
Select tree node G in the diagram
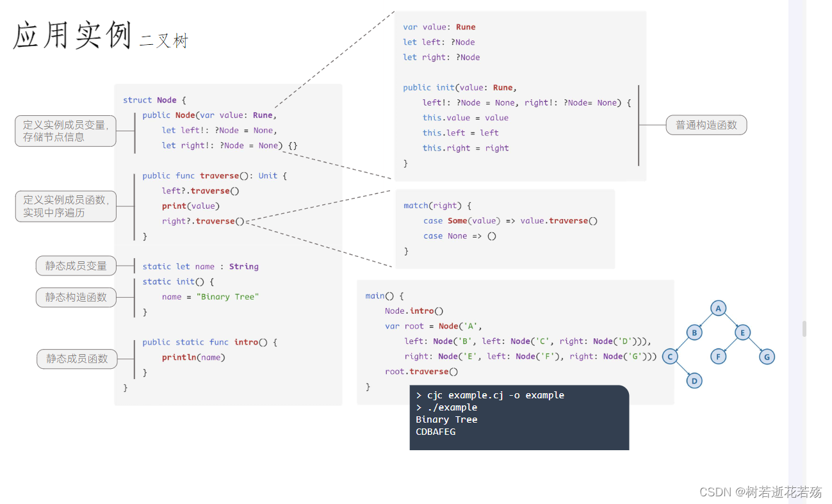(767, 357)
